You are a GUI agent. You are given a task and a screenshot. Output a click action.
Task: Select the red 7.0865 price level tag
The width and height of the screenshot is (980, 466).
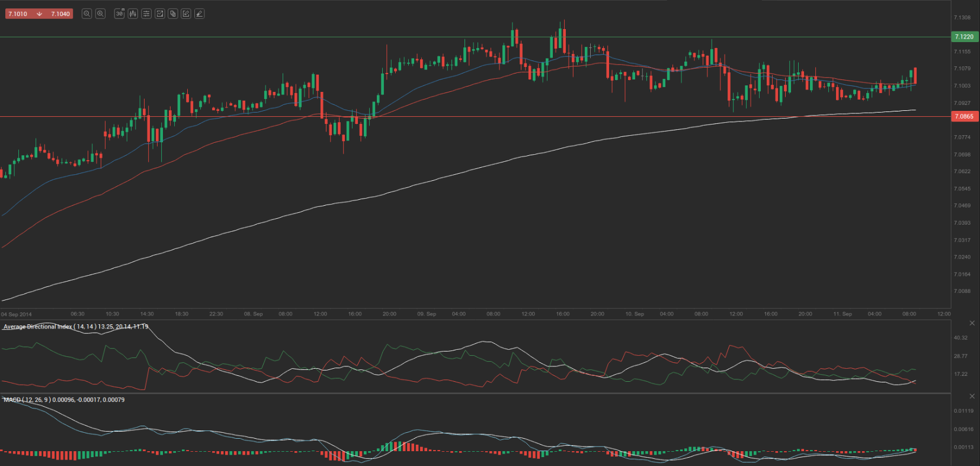click(x=964, y=117)
